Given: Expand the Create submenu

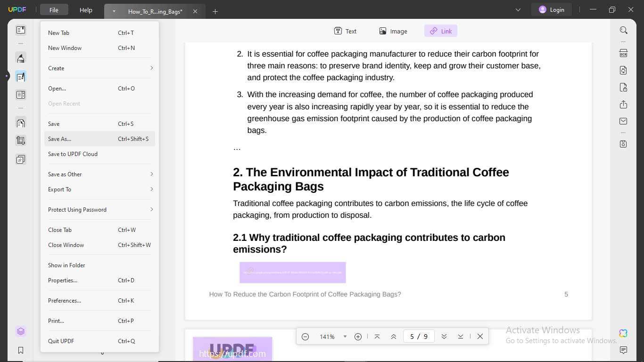Looking at the screenshot, I should point(100,68).
